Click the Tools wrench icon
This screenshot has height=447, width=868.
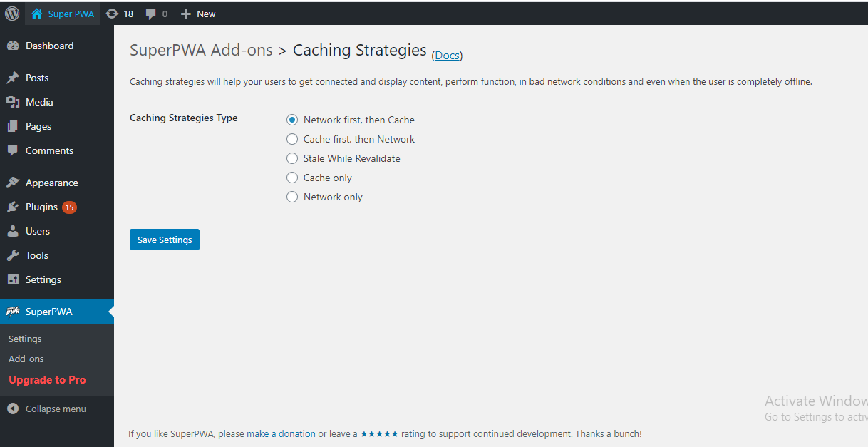point(13,255)
